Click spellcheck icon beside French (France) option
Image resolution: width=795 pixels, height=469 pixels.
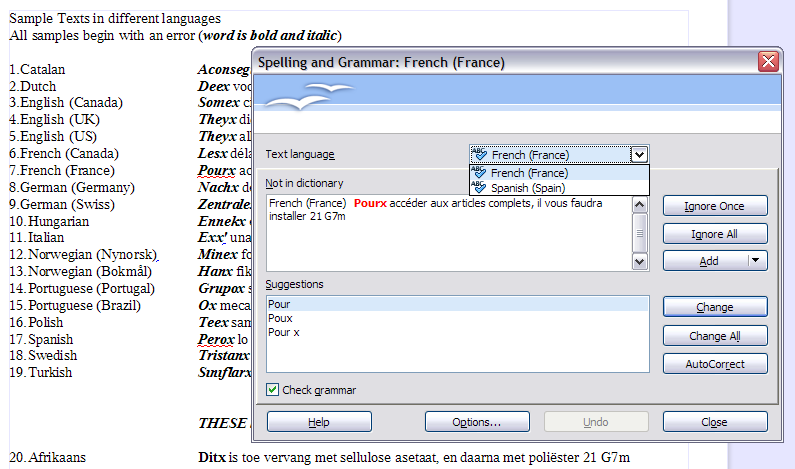click(480, 173)
